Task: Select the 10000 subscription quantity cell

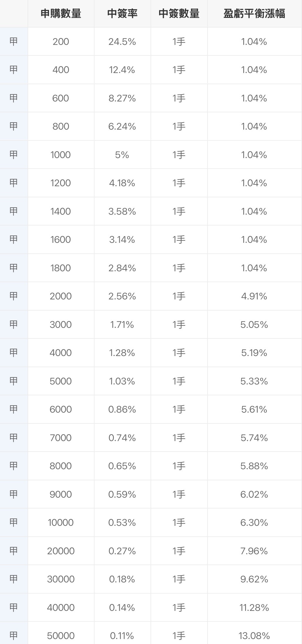Action: [x=61, y=522]
